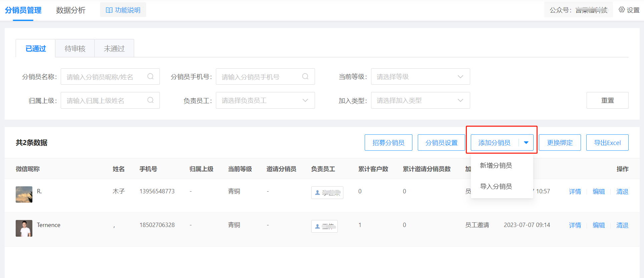Screen dimensions: 644x278
Task: Select the 待审核 tab
Action: click(75, 49)
